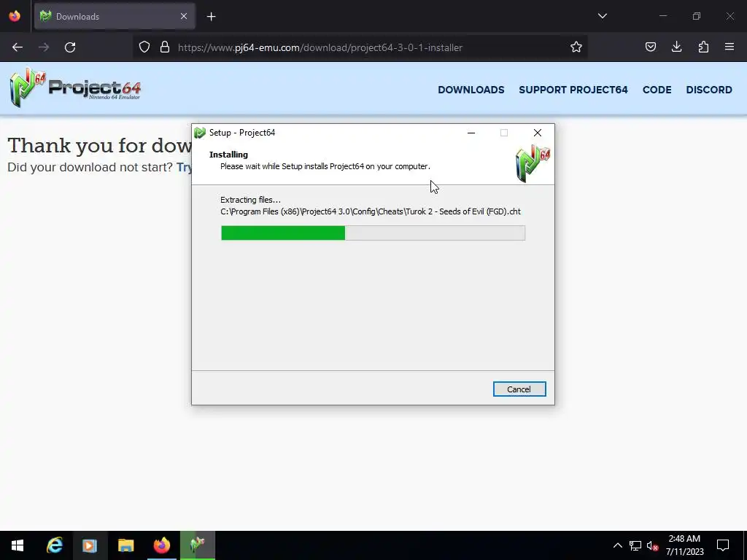This screenshot has height=560, width=747.
Task: Open the tracking protection shield icon
Action: tap(144, 47)
